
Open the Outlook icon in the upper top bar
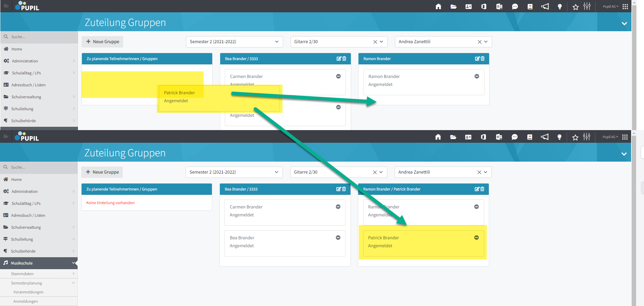pyautogui.click(x=499, y=6)
